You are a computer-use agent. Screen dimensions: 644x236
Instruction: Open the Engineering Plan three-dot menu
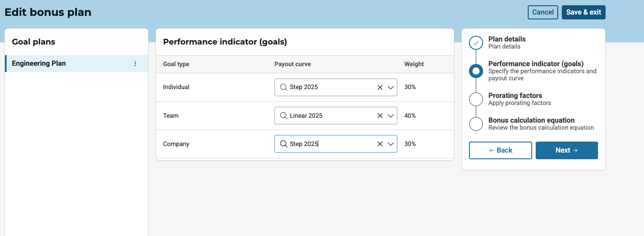pyautogui.click(x=135, y=64)
